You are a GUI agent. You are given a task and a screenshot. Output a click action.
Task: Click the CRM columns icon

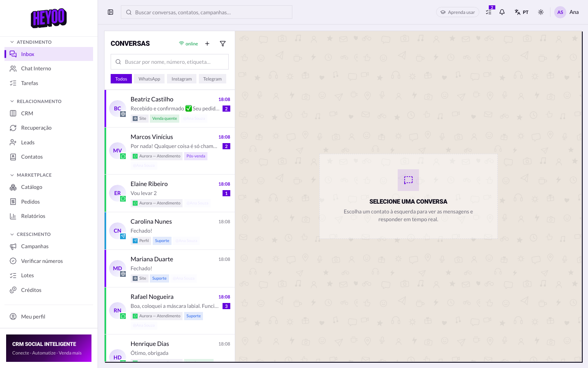[x=13, y=113]
